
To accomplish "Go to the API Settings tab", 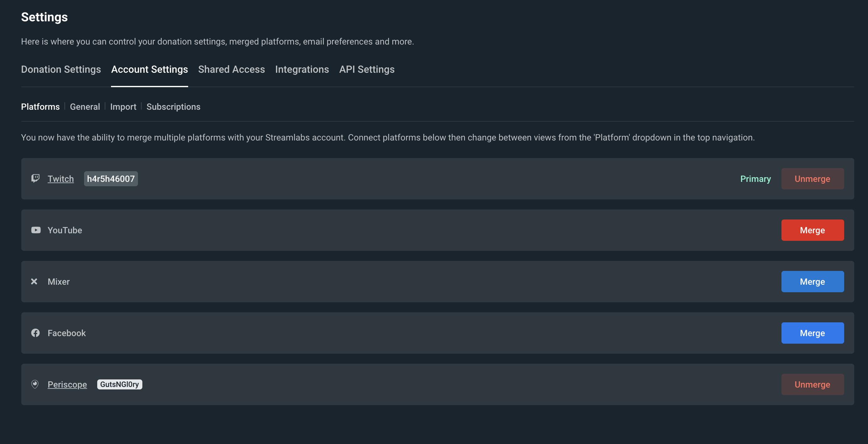I will click(367, 69).
